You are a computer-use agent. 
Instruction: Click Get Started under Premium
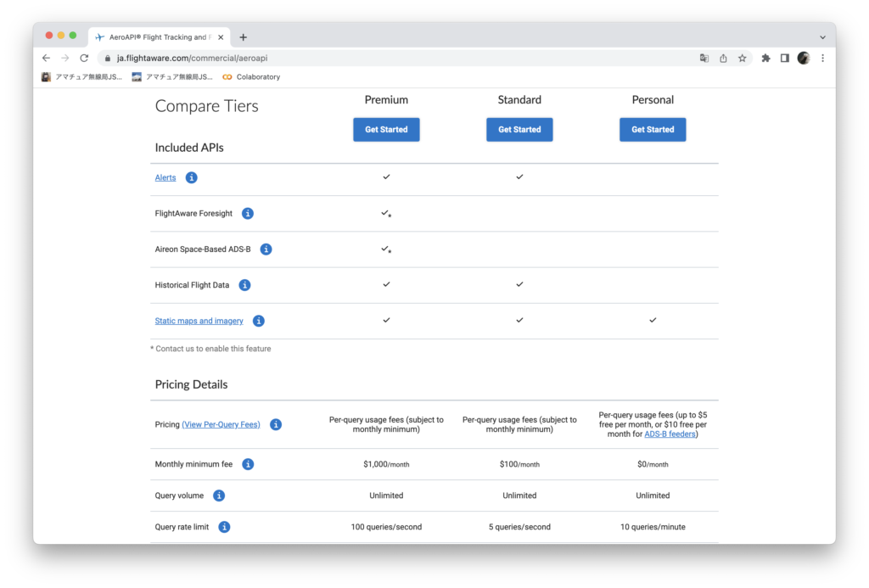(x=386, y=130)
